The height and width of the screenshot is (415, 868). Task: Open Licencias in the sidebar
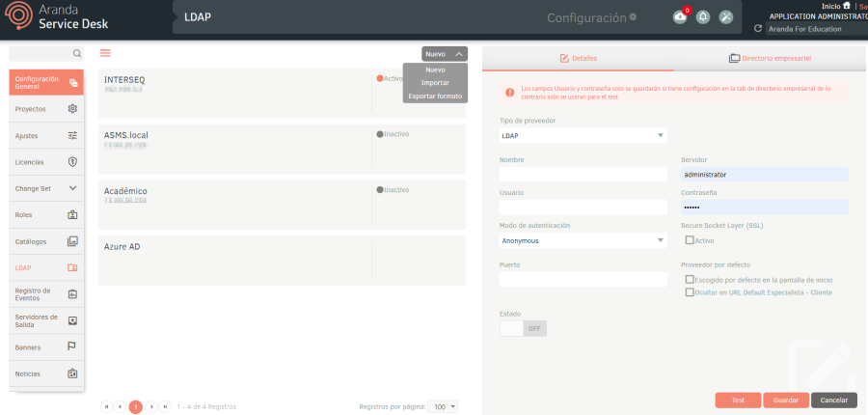46,162
